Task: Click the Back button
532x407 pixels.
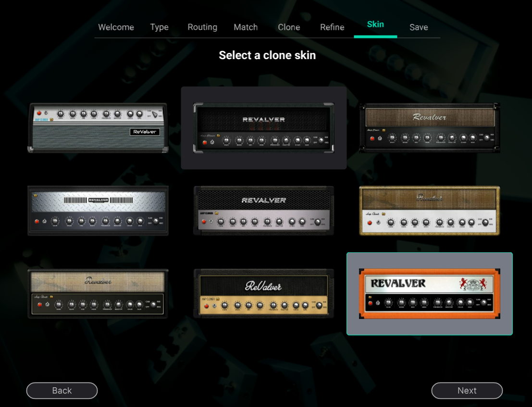Action: [62, 390]
